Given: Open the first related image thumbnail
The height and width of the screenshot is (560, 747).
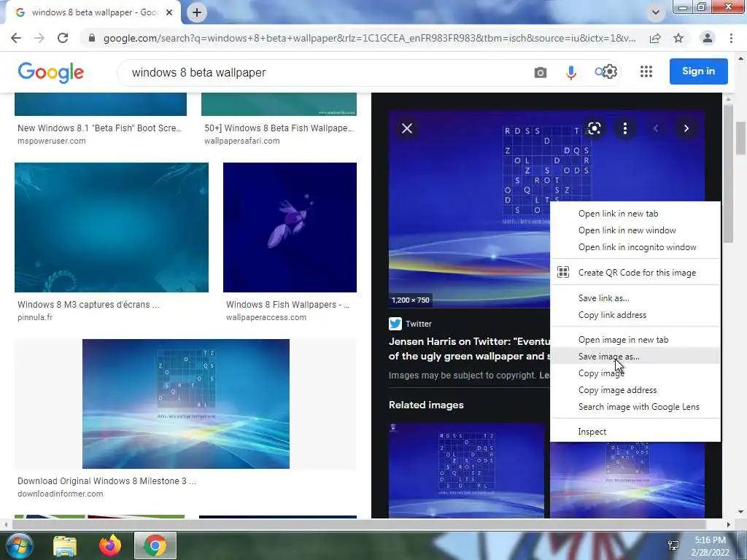Looking at the screenshot, I should (x=466, y=470).
